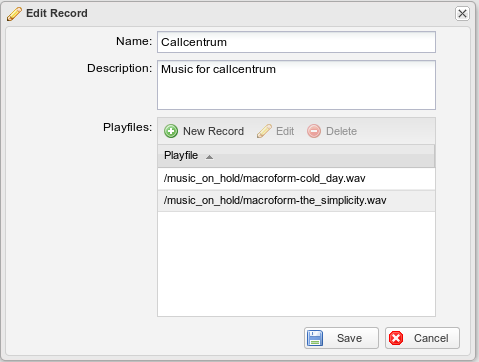Click into the Description text area

coord(296,85)
